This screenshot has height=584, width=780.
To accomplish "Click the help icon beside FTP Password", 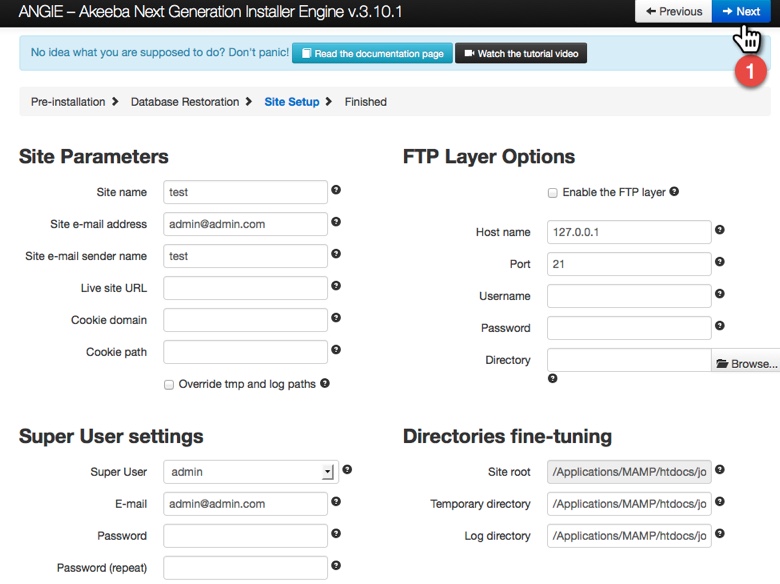I will coord(720,325).
